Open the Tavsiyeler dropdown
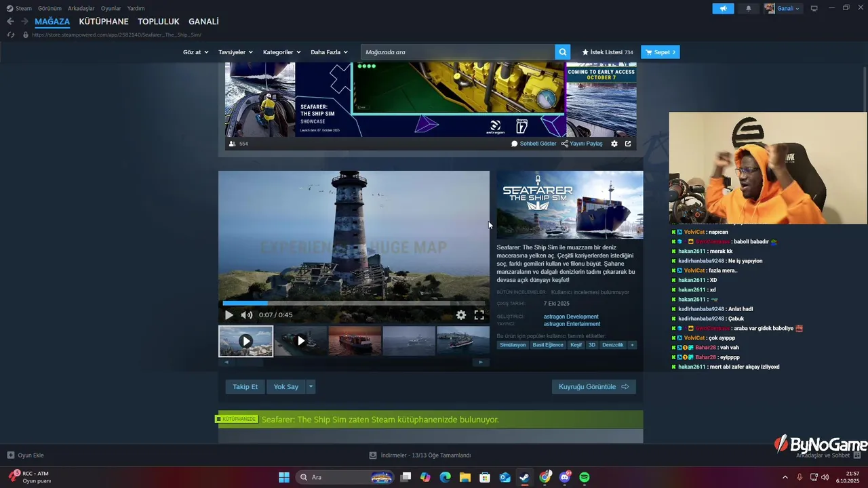 [x=235, y=52]
